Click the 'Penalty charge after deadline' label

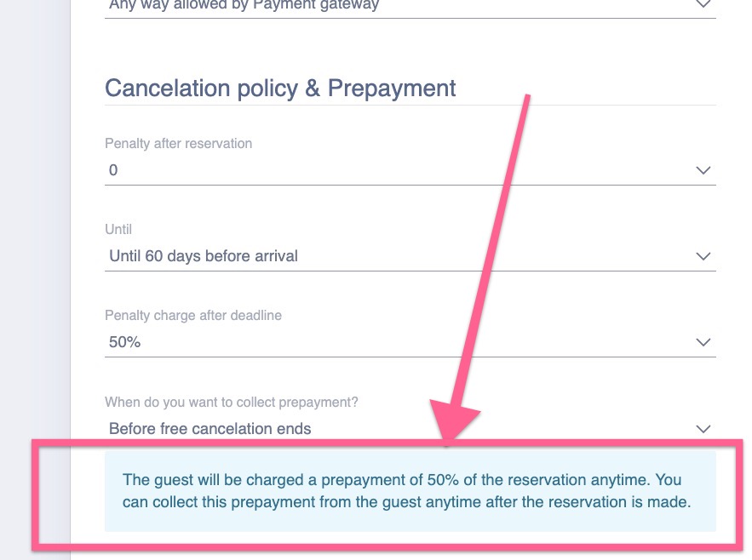click(x=193, y=316)
